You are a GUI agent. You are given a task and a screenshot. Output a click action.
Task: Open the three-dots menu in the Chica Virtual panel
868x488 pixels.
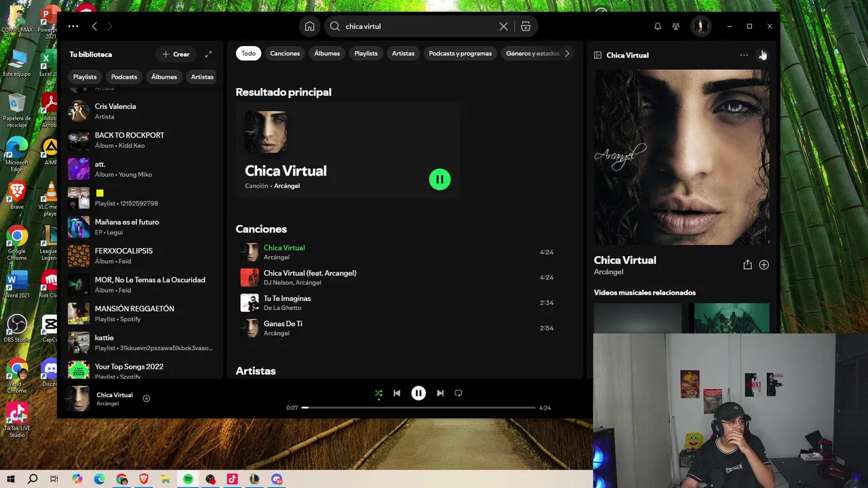(744, 55)
